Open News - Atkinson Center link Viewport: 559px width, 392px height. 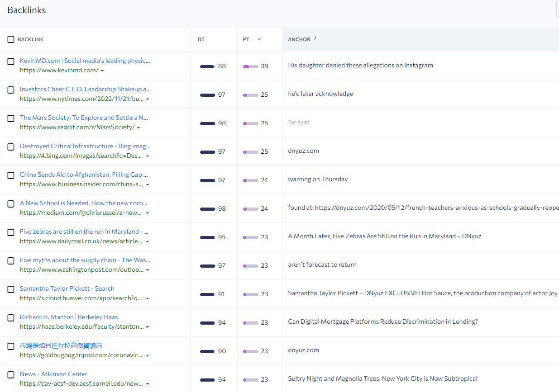tap(53, 374)
